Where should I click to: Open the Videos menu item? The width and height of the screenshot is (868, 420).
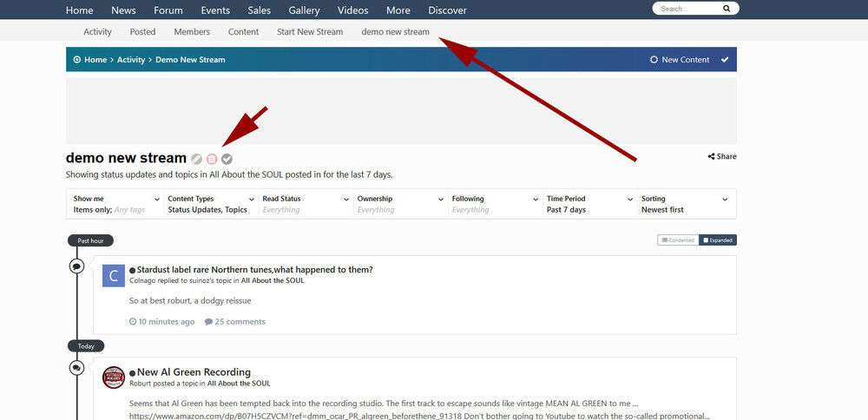[x=352, y=10]
